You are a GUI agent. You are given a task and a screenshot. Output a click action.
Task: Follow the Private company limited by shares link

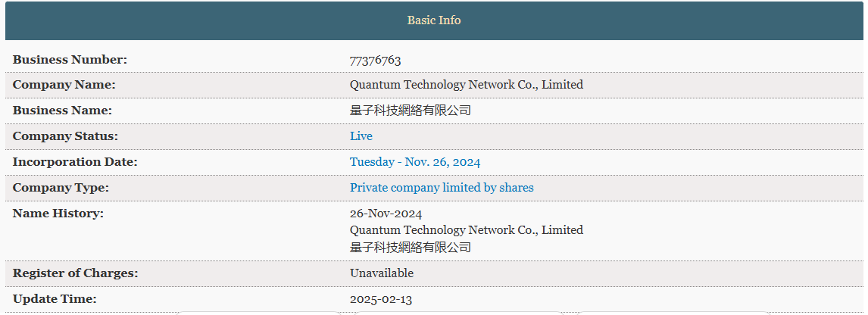[442, 188]
